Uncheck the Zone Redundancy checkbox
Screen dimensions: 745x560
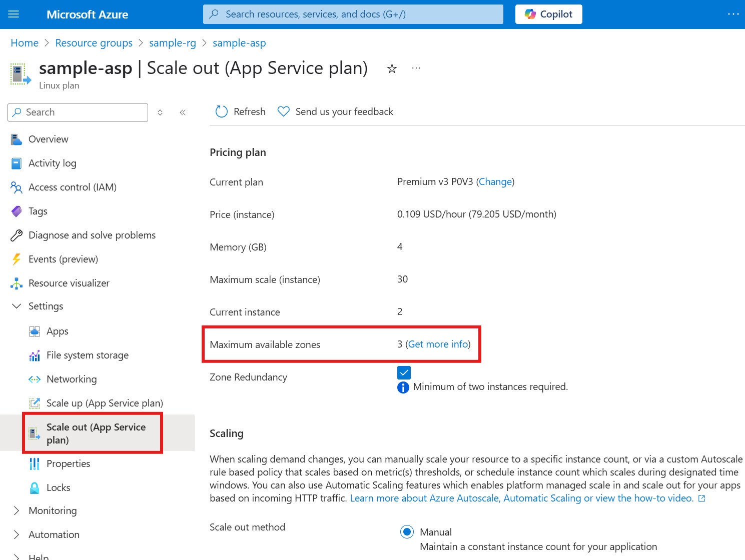(x=404, y=372)
